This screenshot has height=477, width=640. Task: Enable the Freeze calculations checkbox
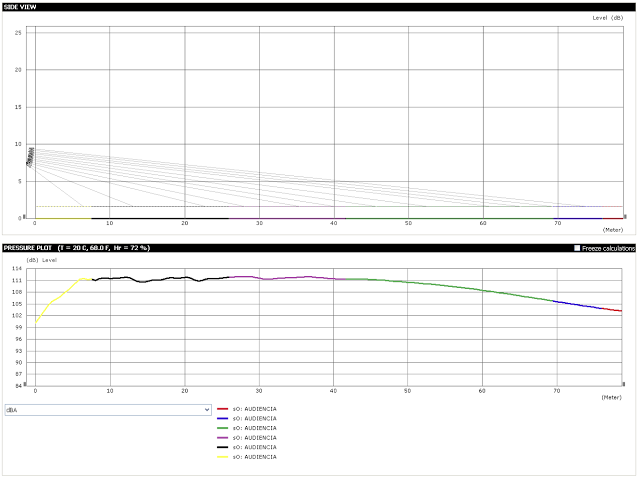tap(578, 247)
